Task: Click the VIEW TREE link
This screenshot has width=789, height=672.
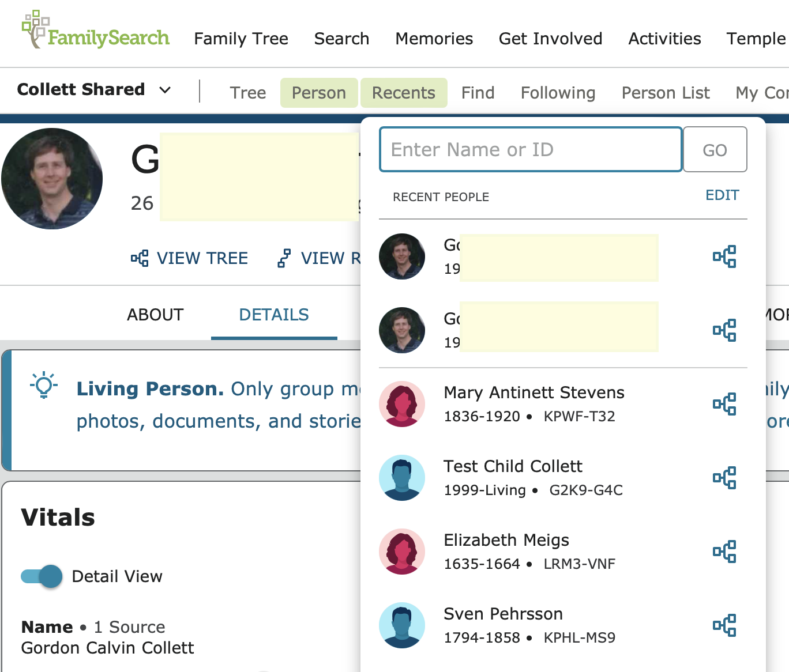Action: click(190, 258)
